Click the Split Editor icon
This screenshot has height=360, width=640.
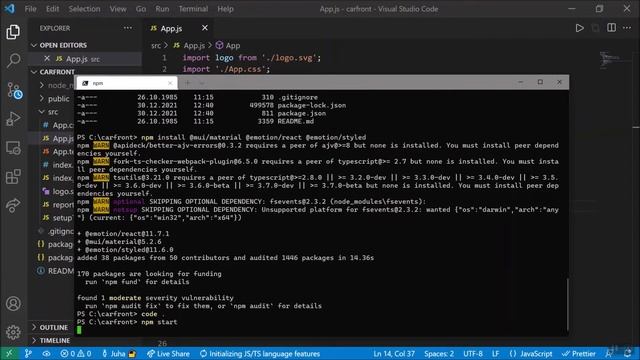click(611, 28)
